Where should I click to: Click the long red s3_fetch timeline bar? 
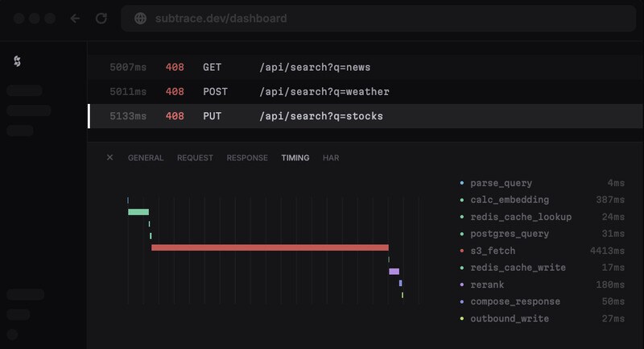(270, 247)
